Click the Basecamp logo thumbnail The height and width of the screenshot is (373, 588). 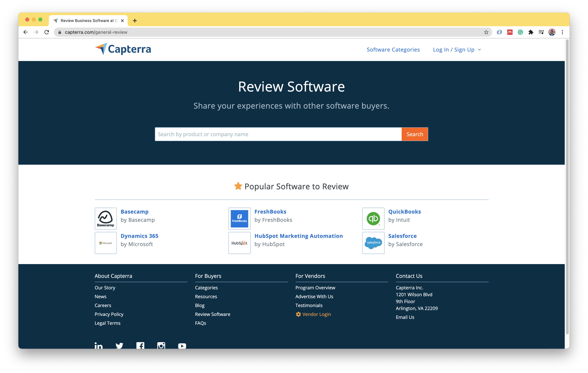106,218
